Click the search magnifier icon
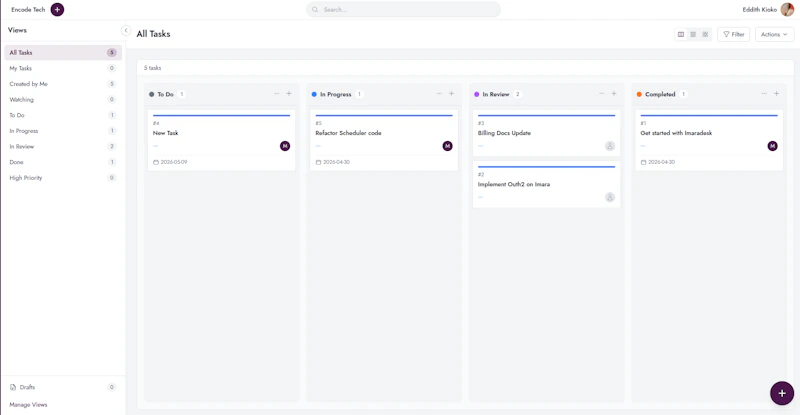The image size is (800, 415). point(315,10)
